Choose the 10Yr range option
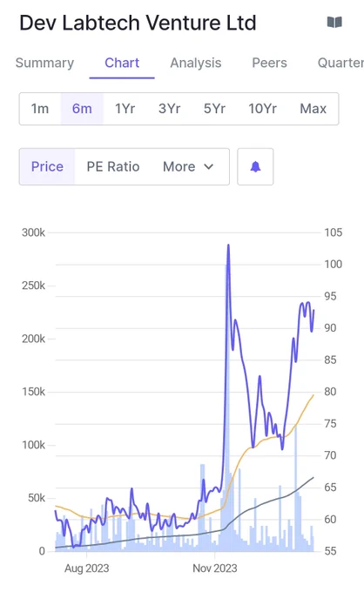 point(262,109)
